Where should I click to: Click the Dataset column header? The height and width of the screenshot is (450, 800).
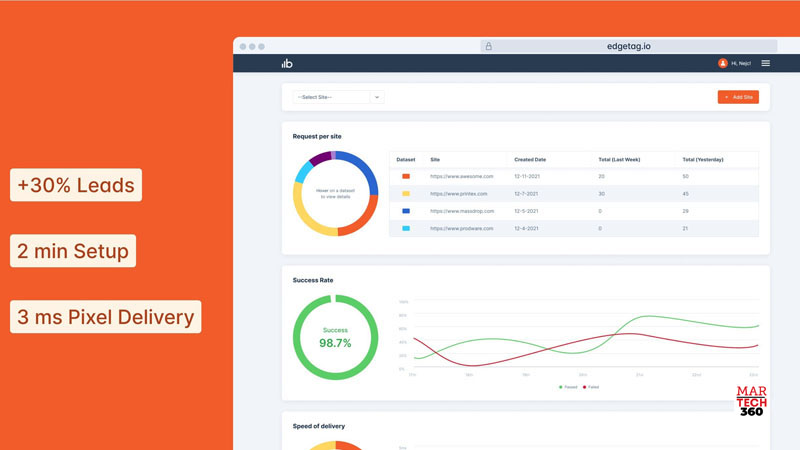(x=406, y=159)
